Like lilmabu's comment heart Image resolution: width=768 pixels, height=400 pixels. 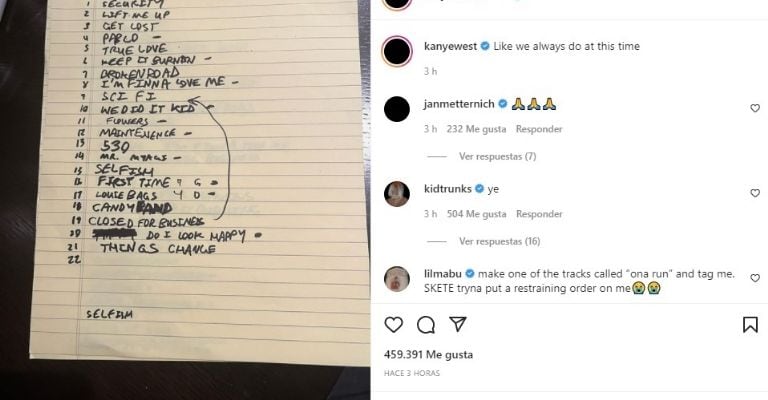coord(755,278)
